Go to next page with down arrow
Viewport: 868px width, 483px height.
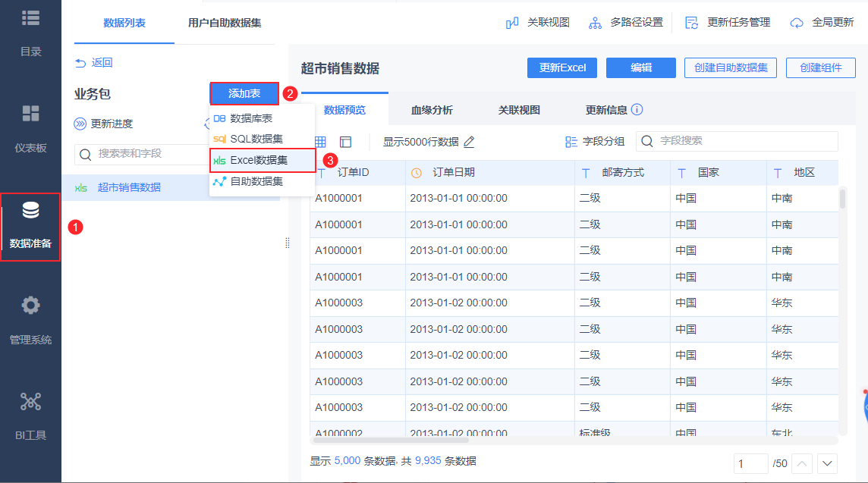[x=827, y=463]
